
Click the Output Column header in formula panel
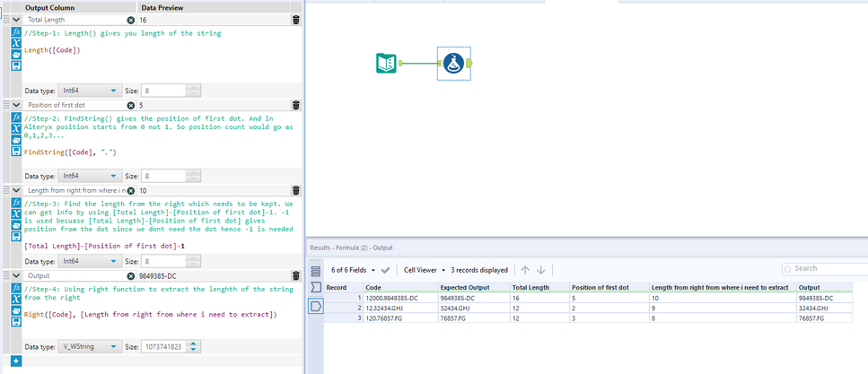(x=80, y=8)
